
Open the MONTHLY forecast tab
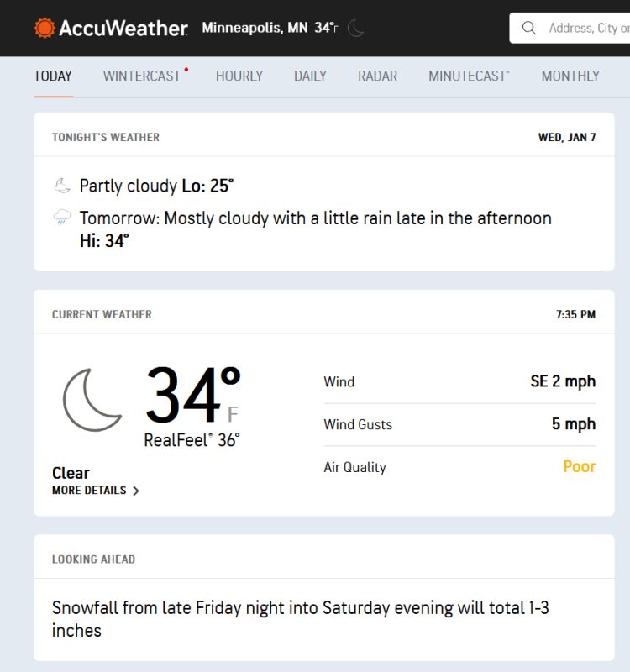570,76
